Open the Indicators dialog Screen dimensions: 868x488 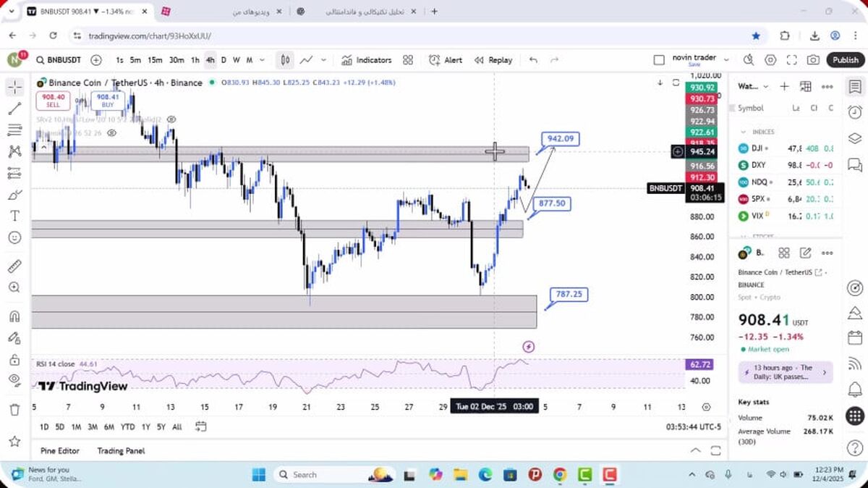(367, 60)
